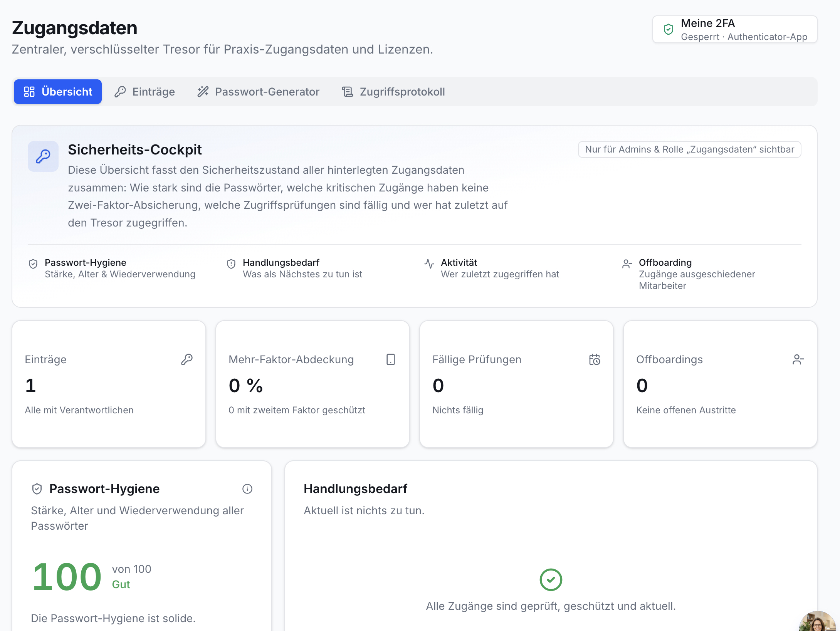
Task: Open the Passwort-Generator tab
Action: coord(258,92)
